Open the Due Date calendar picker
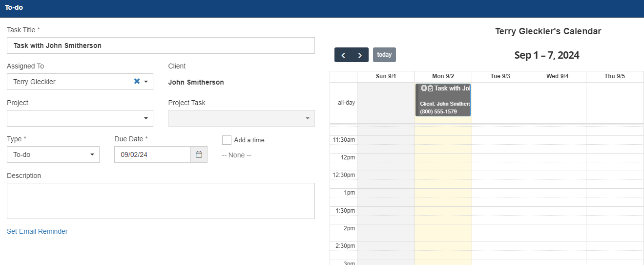This screenshot has width=644, height=265. (199, 155)
